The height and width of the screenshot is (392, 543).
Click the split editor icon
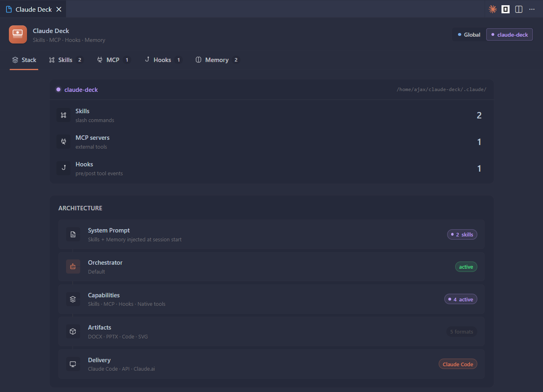tap(519, 9)
